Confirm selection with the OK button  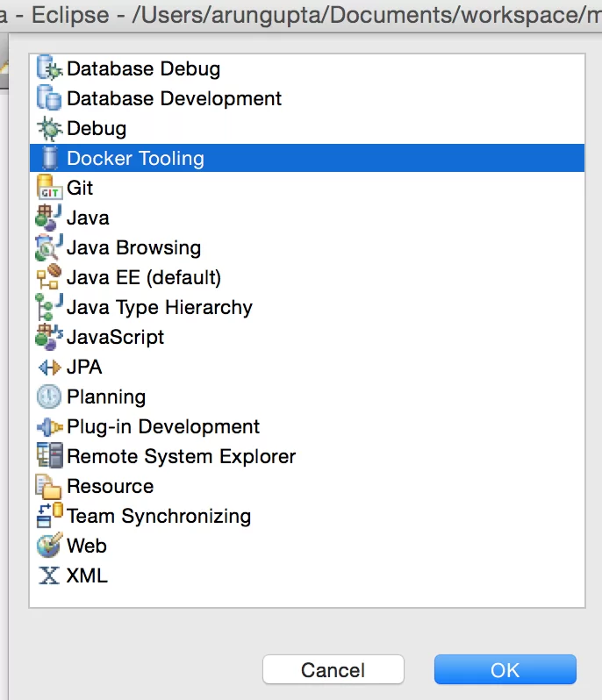(x=505, y=669)
